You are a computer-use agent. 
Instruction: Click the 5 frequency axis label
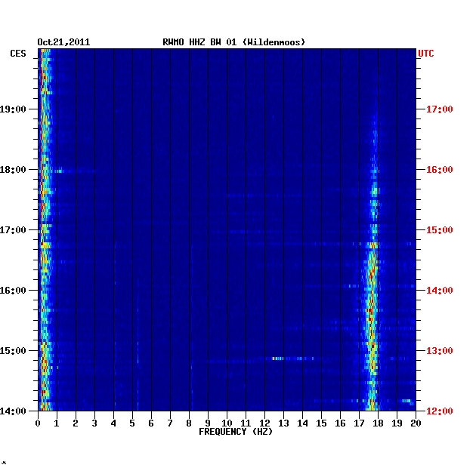[132, 423]
